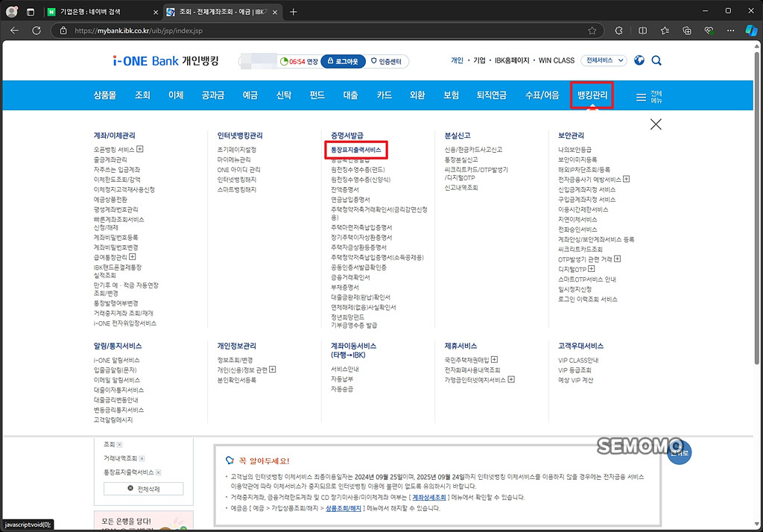Switch to the 기업은행 네이버 검색 tab
Image resolution: width=763 pixels, height=532 pixels.
coord(102,12)
